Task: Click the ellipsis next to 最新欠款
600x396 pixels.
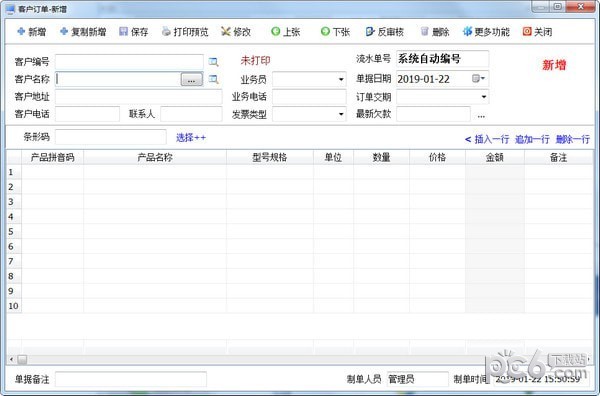Action: pyautogui.click(x=481, y=115)
